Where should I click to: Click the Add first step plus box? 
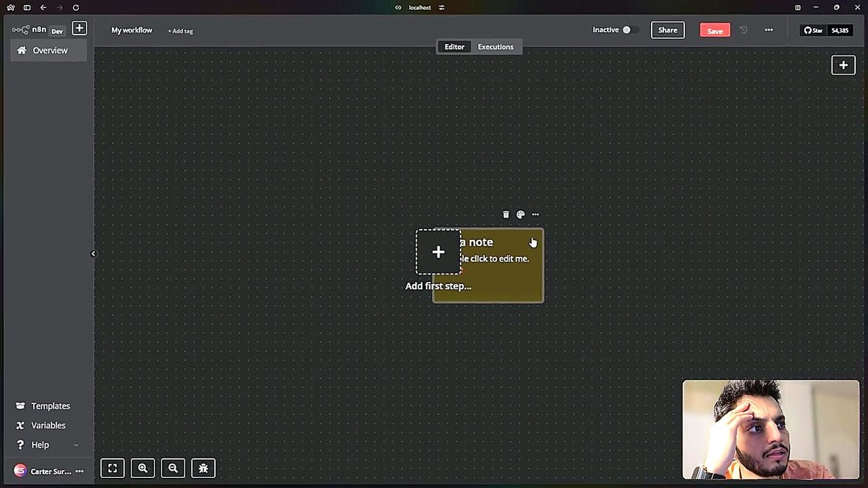[438, 252]
